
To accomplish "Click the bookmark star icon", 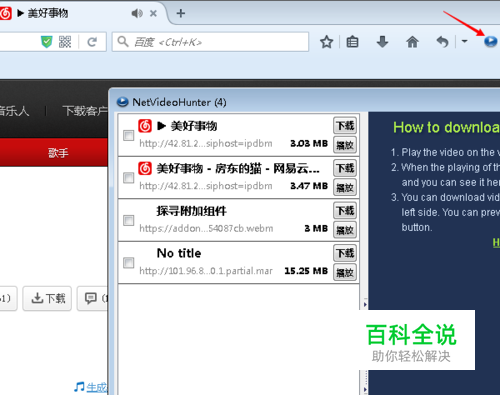I will tap(326, 42).
